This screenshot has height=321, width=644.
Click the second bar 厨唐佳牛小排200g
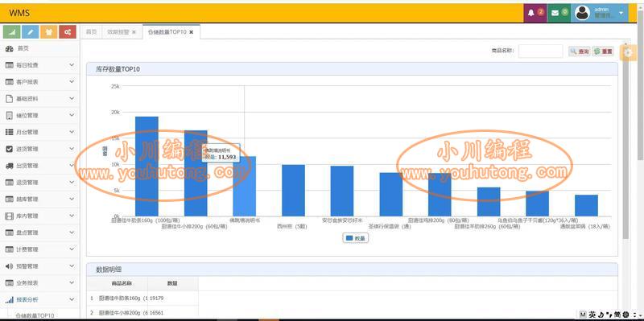196,173
